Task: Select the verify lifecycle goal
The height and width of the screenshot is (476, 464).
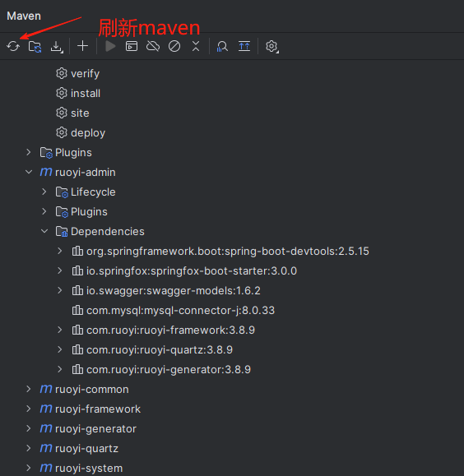Action: [85, 73]
